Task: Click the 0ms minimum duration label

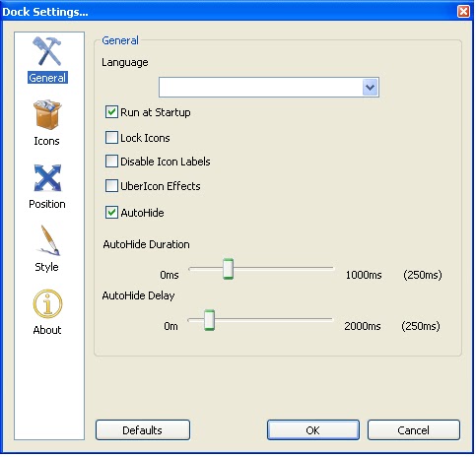Action: coord(170,275)
